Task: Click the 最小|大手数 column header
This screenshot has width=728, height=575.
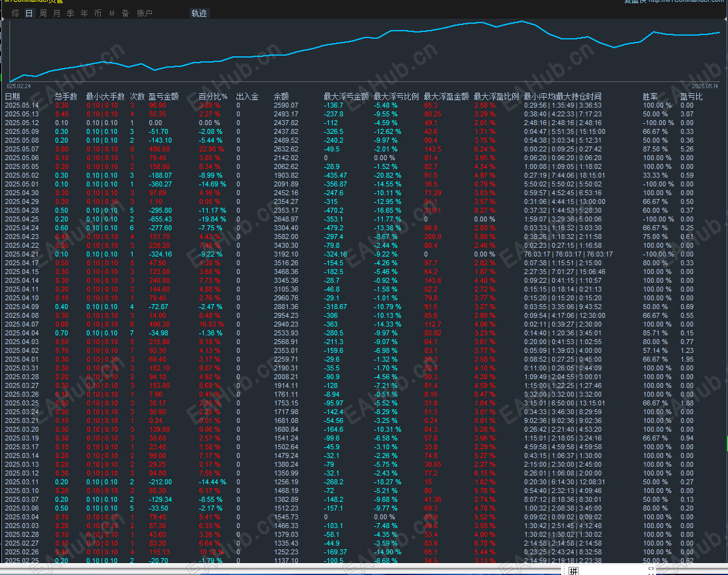Action: pyautogui.click(x=106, y=96)
